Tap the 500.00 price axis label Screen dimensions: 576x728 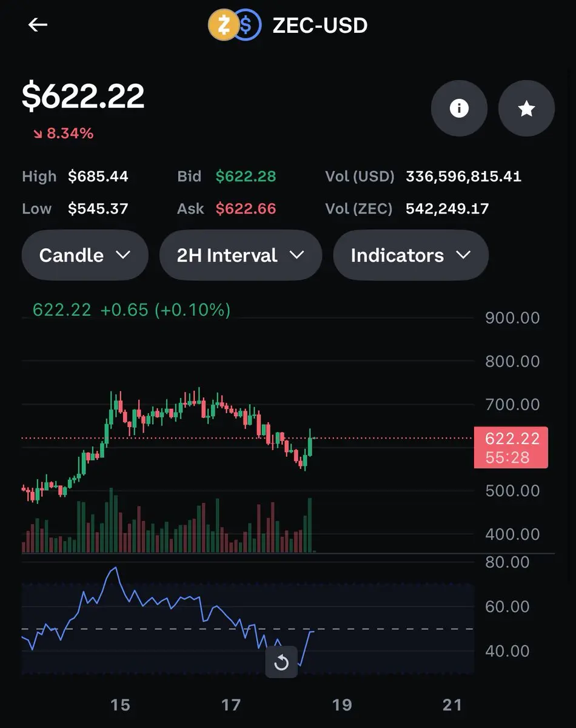[512, 490]
